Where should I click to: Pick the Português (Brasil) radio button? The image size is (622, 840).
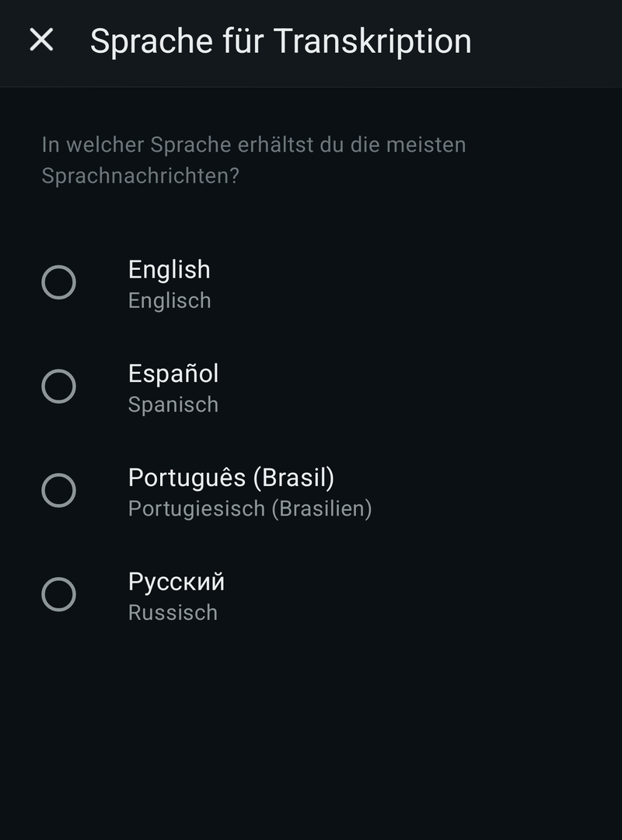point(58,491)
